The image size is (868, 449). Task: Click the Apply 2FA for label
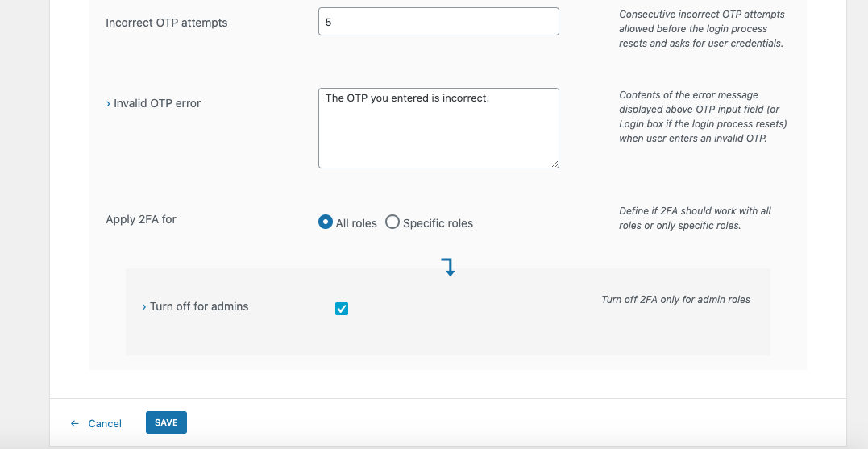click(x=141, y=219)
